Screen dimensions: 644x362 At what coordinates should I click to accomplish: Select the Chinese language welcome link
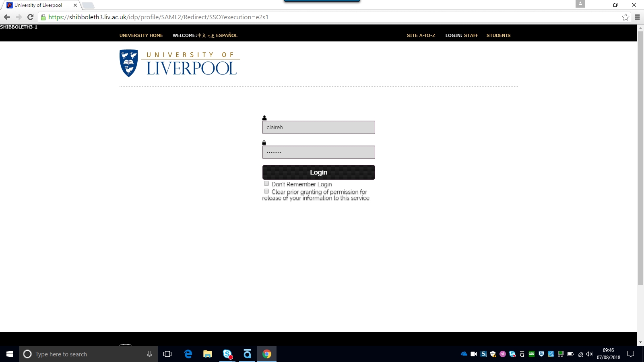[x=202, y=35]
